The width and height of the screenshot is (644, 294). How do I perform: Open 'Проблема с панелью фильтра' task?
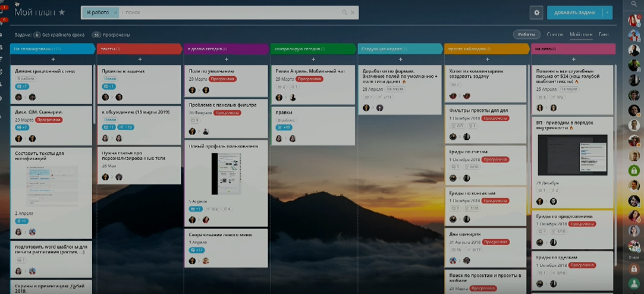(222, 105)
